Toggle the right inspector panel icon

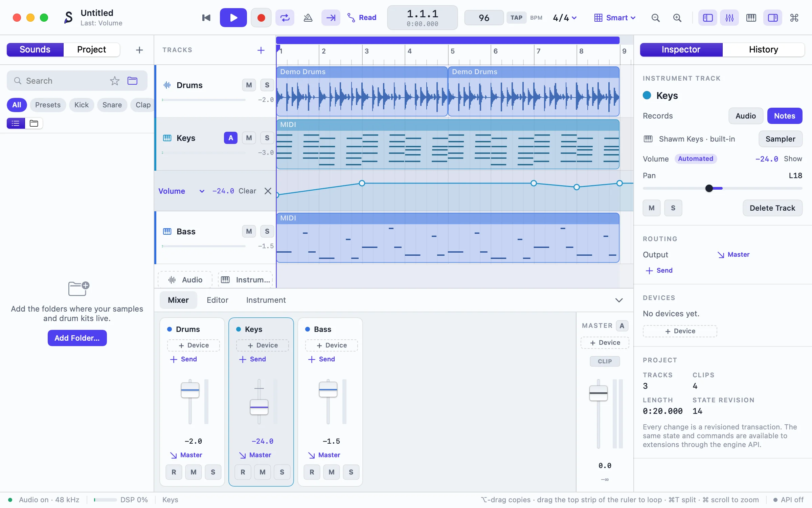click(773, 18)
